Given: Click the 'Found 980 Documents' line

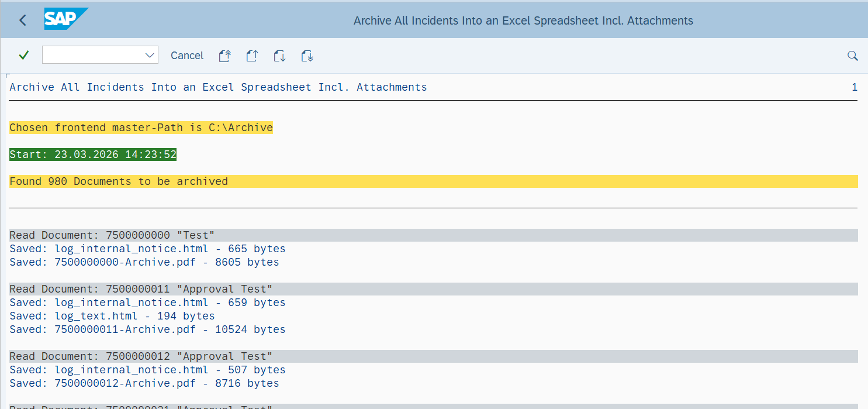Looking at the screenshot, I should click(119, 181).
